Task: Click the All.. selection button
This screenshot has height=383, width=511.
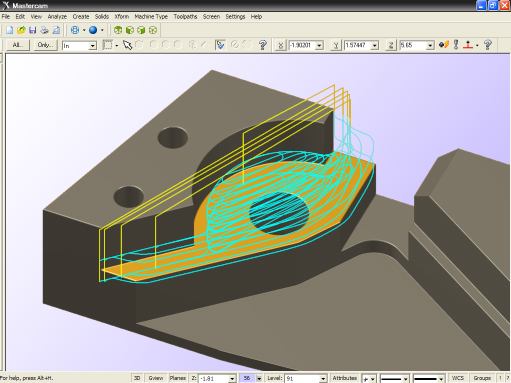Action: (x=18, y=45)
